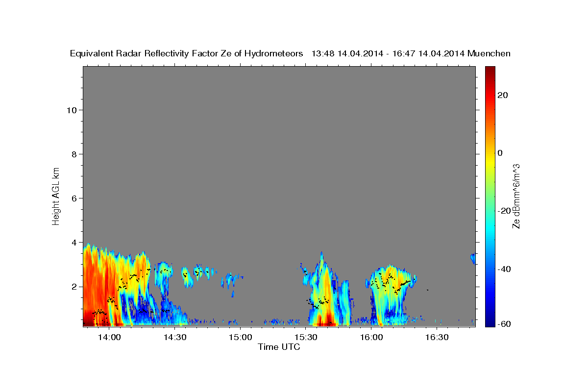Click the colorbar label '-60'

(x=504, y=324)
